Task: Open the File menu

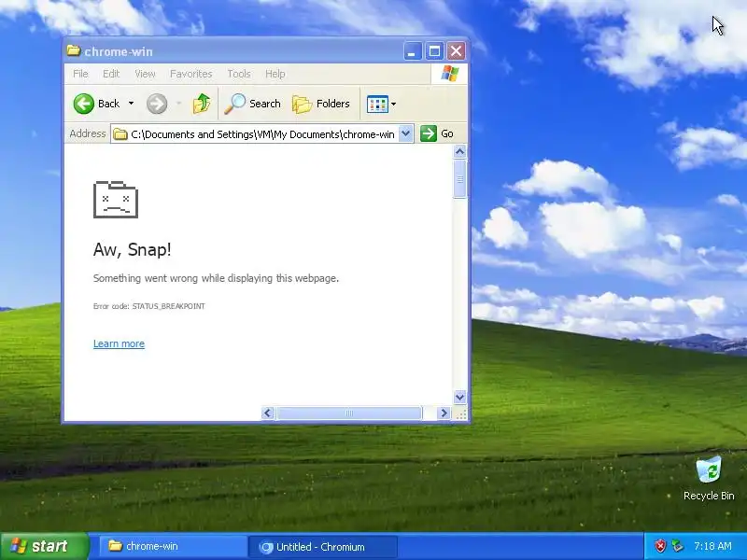Action: [x=80, y=74]
